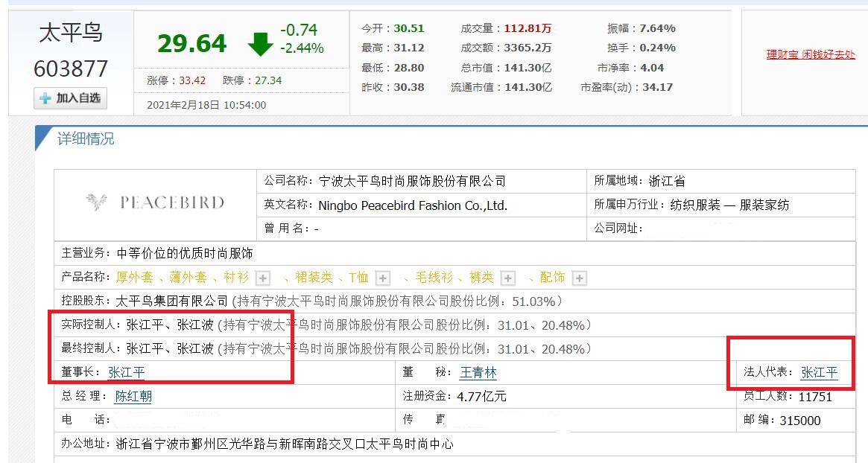Click the 主营业务 text 中等价位的优质时尚服饰

pos(185,253)
